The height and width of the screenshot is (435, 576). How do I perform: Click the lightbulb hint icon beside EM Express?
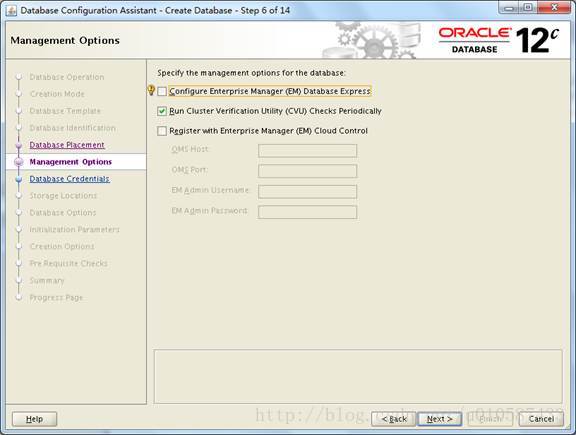(x=151, y=90)
